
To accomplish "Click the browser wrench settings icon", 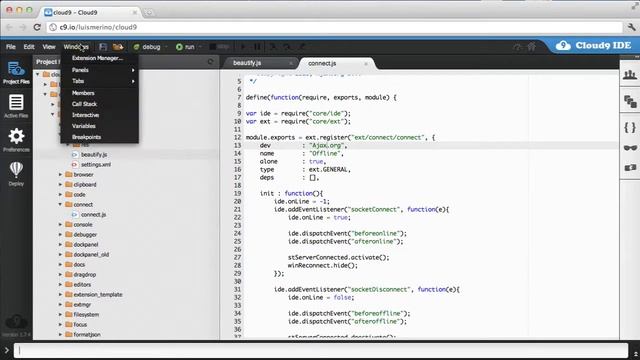I will 631,27.
